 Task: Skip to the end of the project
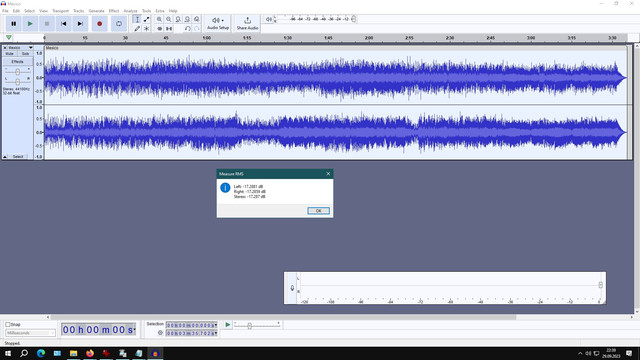click(x=80, y=24)
